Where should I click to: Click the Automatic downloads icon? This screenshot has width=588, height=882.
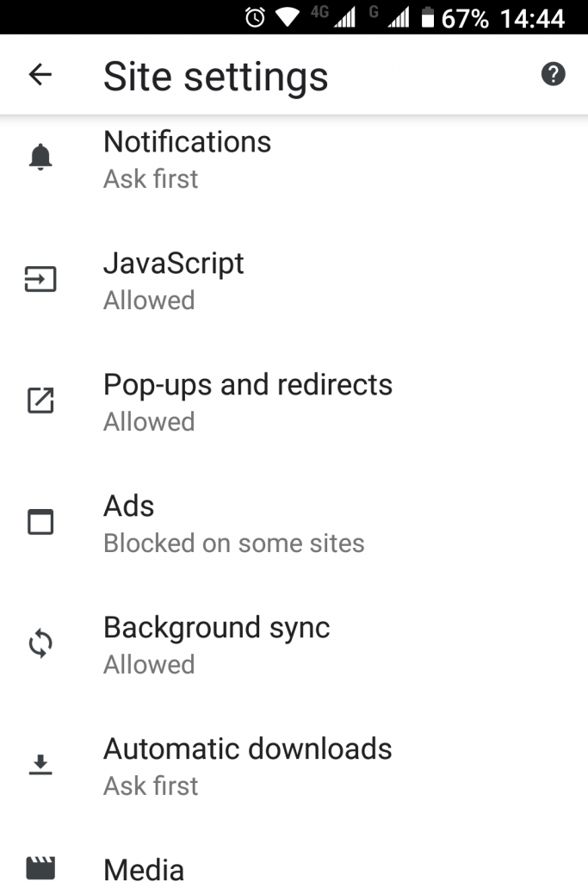39,765
